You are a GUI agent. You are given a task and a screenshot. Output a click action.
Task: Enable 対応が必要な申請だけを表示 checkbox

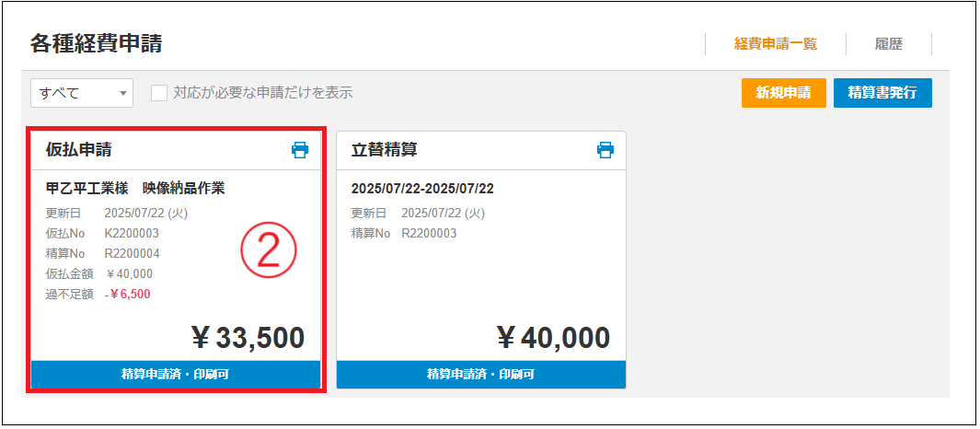(159, 93)
